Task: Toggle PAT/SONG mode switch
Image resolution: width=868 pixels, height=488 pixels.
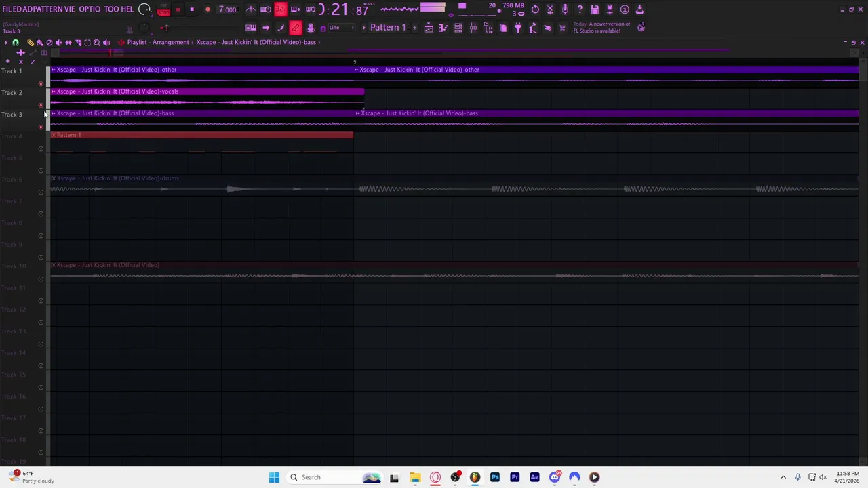Action: [163, 9]
